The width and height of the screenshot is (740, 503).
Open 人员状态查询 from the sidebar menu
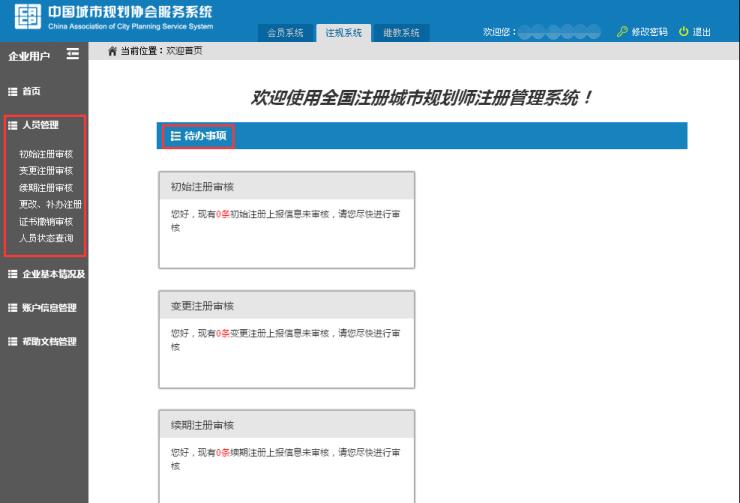[46, 238]
